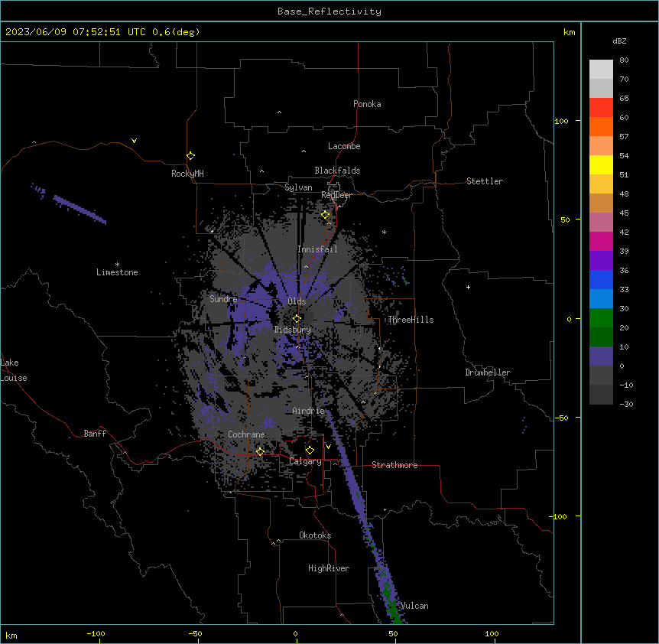
Task: Click the -30 dBZ value in the legend
Action: click(626, 404)
